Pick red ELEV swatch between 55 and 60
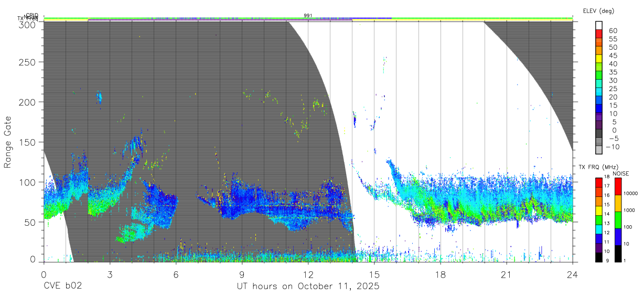Image resolution: width=644 pixels, height=297 pixels. pyautogui.click(x=599, y=34)
